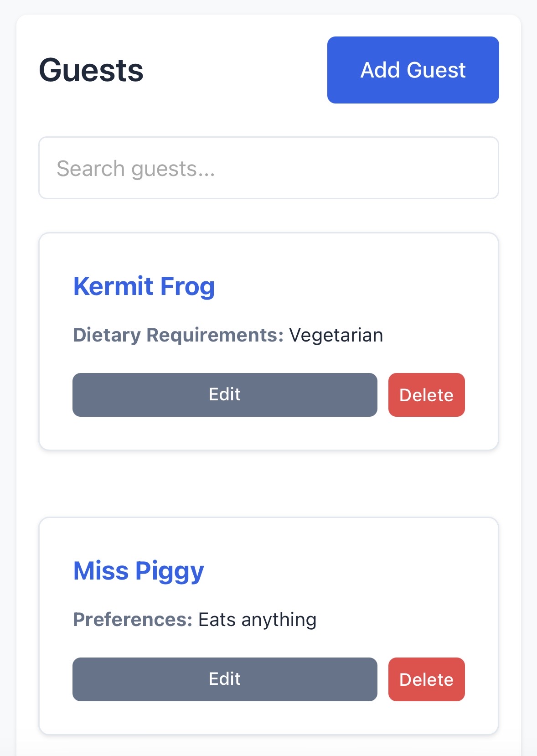Click the word Frog in Kermit's name
This screenshot has width=537, height=756.
click(x=187, y=286)
